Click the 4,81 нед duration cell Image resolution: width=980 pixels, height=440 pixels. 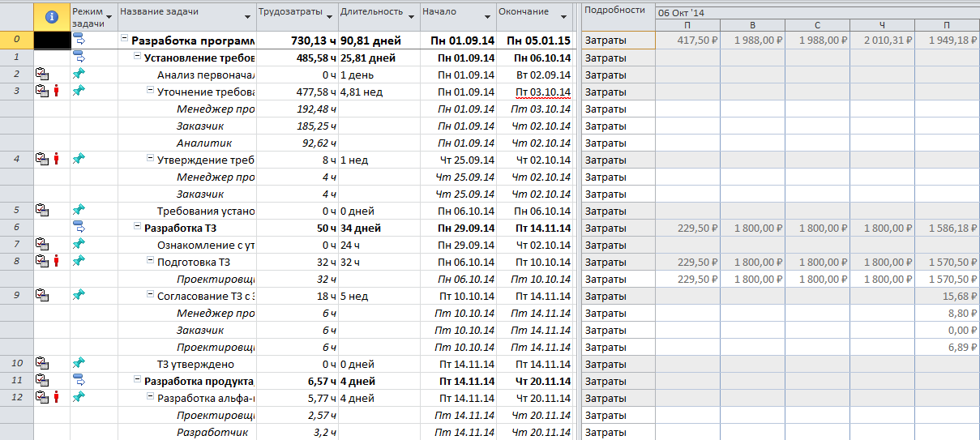click(379, 92)
